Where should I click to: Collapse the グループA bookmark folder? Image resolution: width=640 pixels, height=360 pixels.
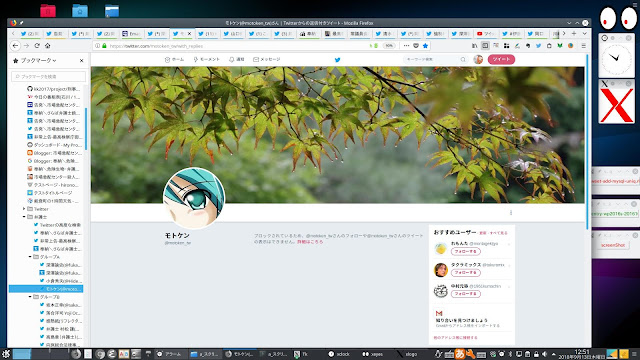coord(30,257)
